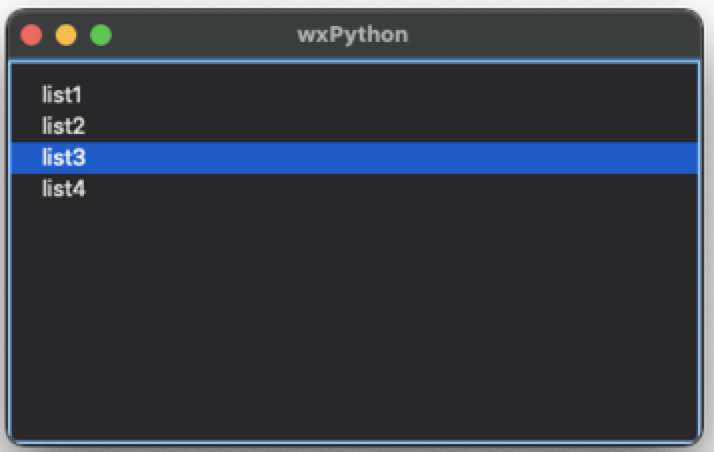Viewport: 714px width, 452px height.
Task: Click blank title bar right of wxPython
Action: (546, 35)
